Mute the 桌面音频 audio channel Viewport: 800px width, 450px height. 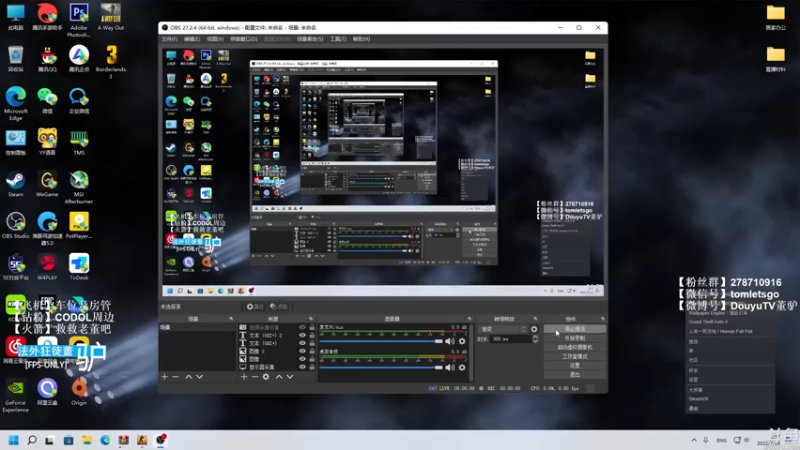450,367
